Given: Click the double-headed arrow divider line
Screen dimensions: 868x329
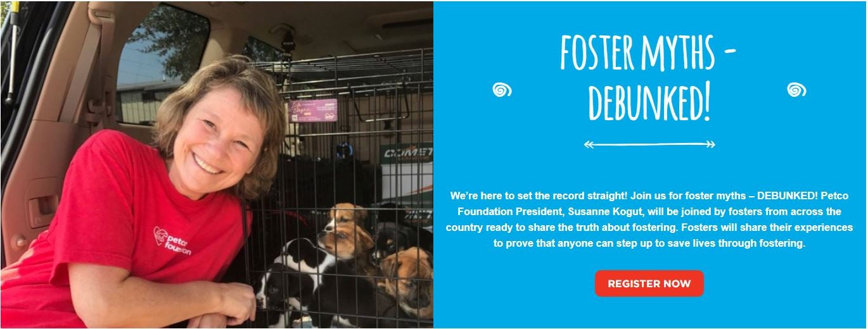Looking at the screenshot, I should point(649,144).
